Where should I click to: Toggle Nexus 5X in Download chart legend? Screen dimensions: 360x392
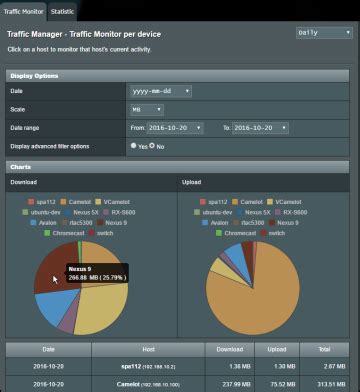point(81,212)
